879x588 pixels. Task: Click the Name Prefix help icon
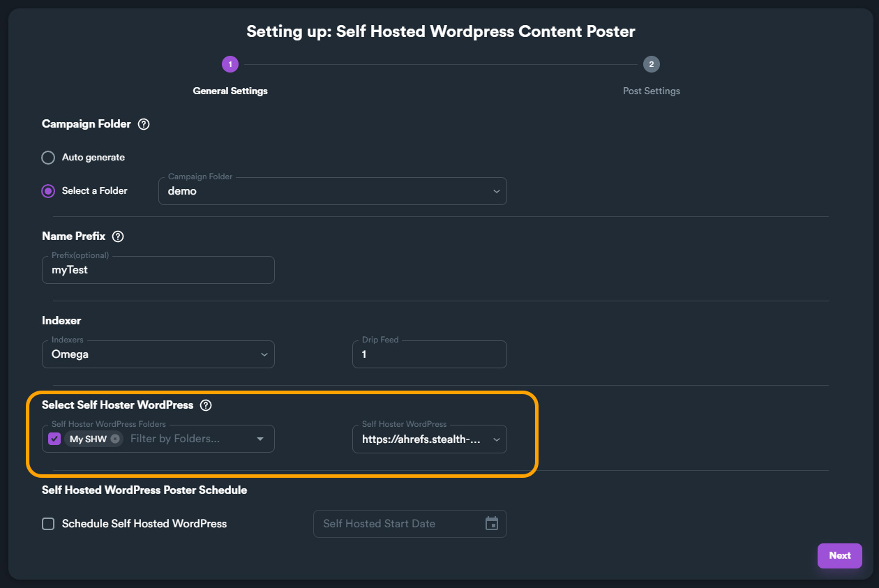tap(118, 236)
